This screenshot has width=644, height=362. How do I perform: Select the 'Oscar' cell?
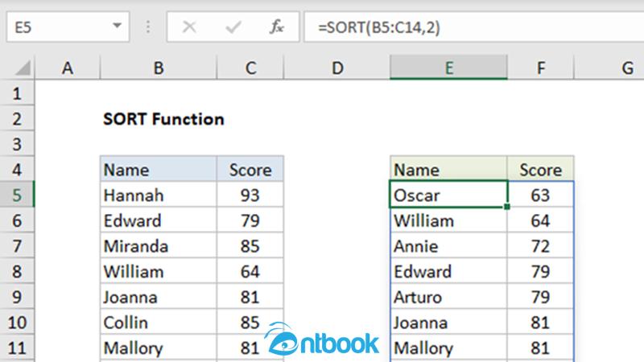448,194
